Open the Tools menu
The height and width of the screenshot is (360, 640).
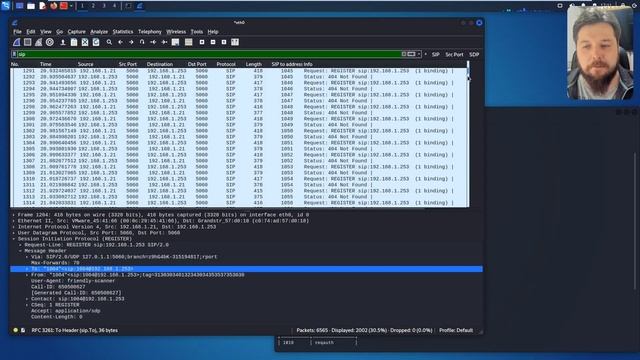click(x=197, y=32)
